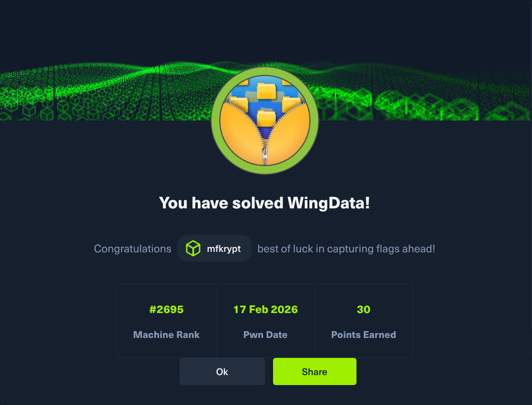532x405 pixels.
Task: Click the Points Earned label
Action: [x=363, y=335]
